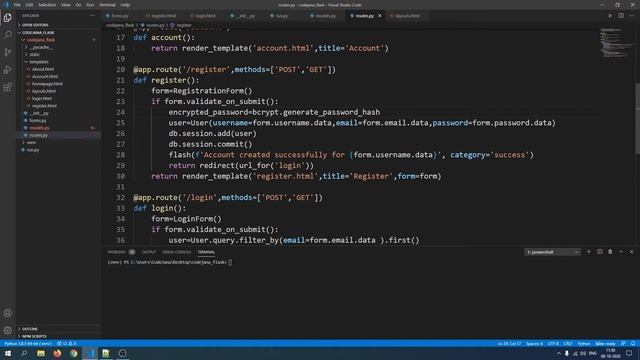The width and height of the screenshot is (640, 360).
Task: Open File Explorer from taskbar
Action: (x=41, y=353)
